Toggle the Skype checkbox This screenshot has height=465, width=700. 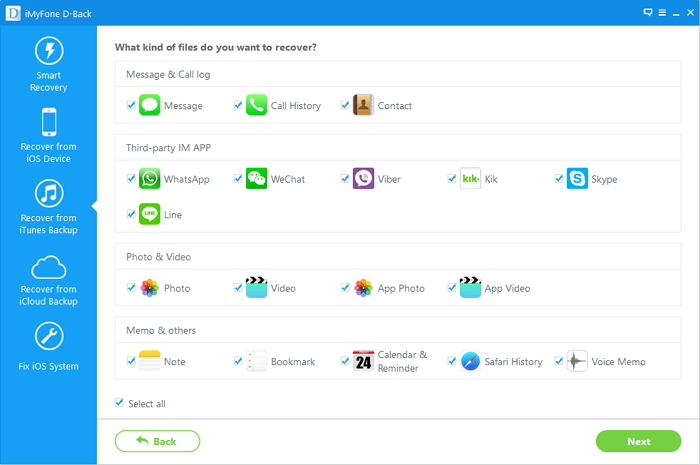(x=558, y=179)
